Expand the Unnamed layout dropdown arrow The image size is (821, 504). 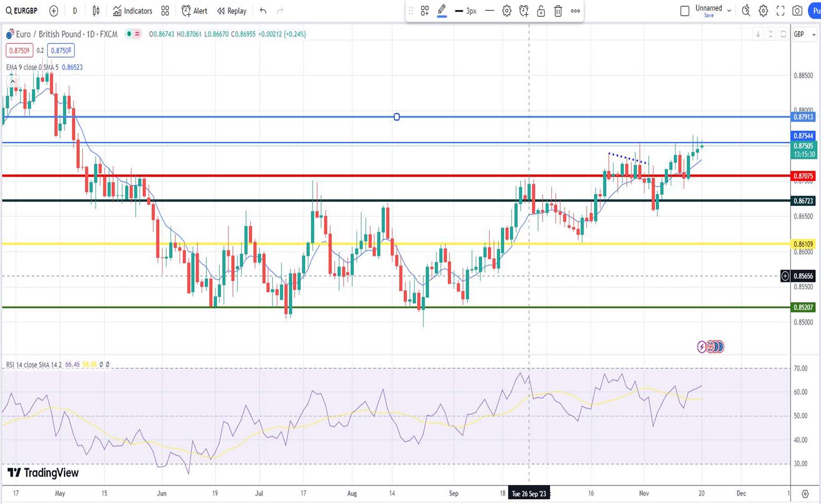(729, 11)
